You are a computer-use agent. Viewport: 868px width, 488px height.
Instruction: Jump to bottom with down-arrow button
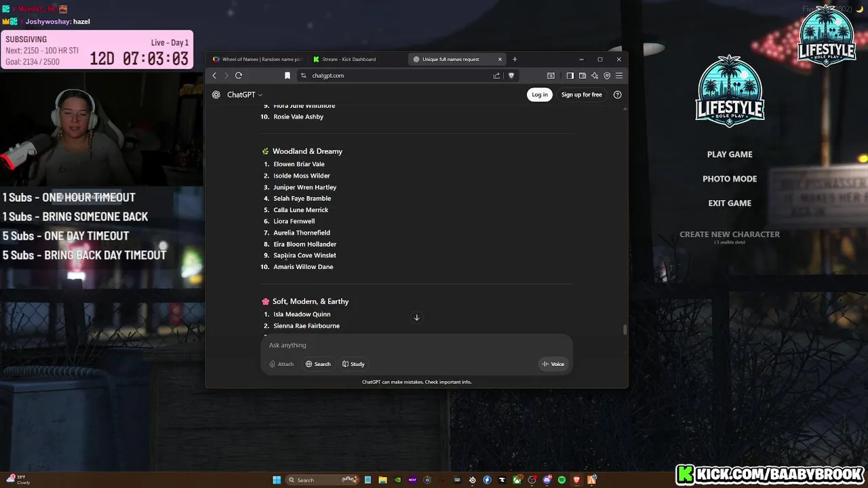click(x=416, y=317)
